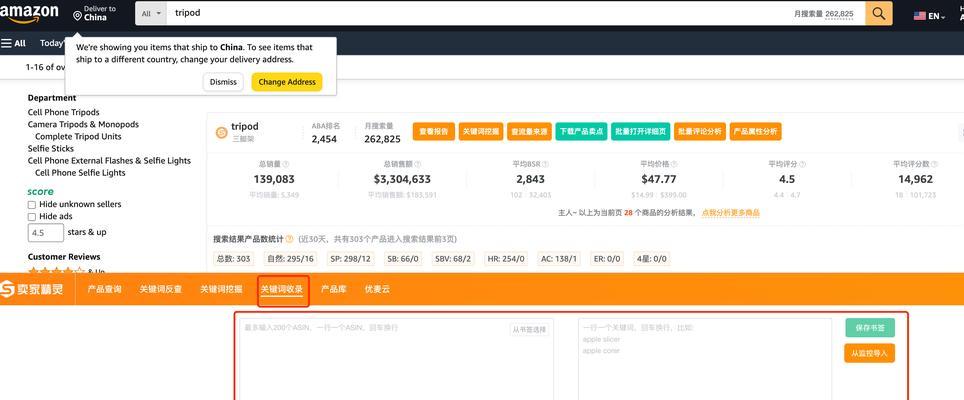Viewport: 964px width, 400px height.
Task: Click help icon next to 总销售额
Action: tap(418, 165)
